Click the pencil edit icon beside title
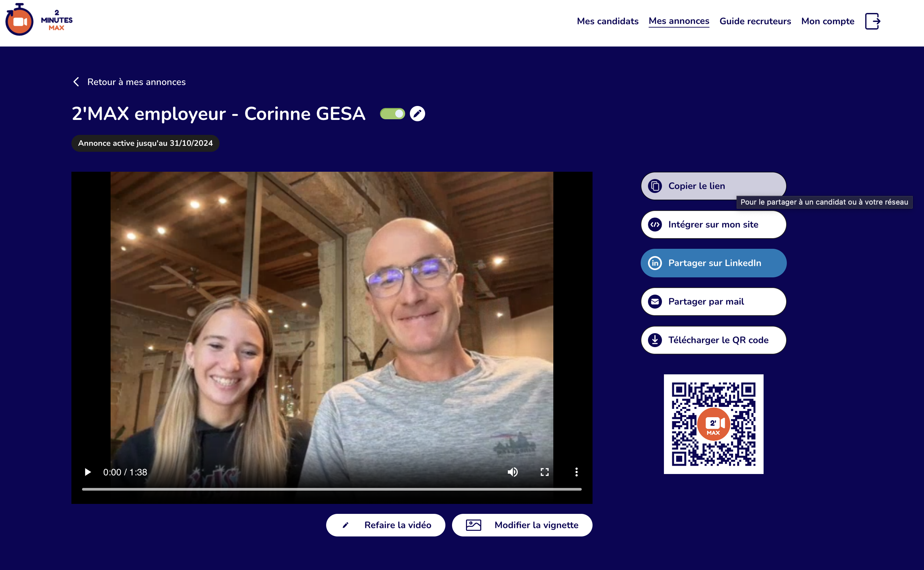924x570 pixels. [x=417, y=114]
